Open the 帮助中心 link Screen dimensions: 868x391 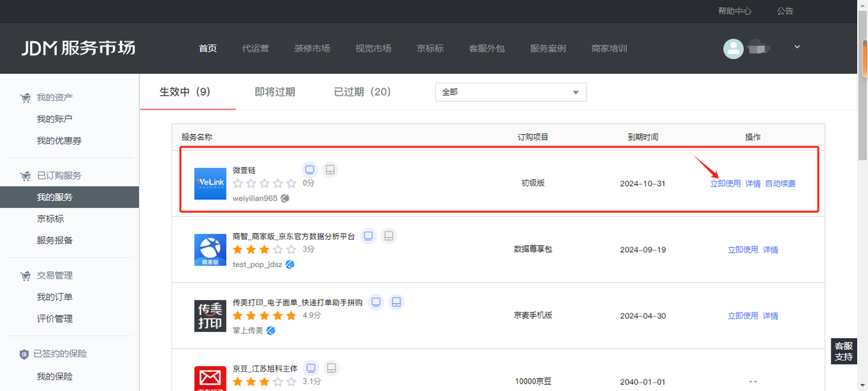[x=735, y=11]
